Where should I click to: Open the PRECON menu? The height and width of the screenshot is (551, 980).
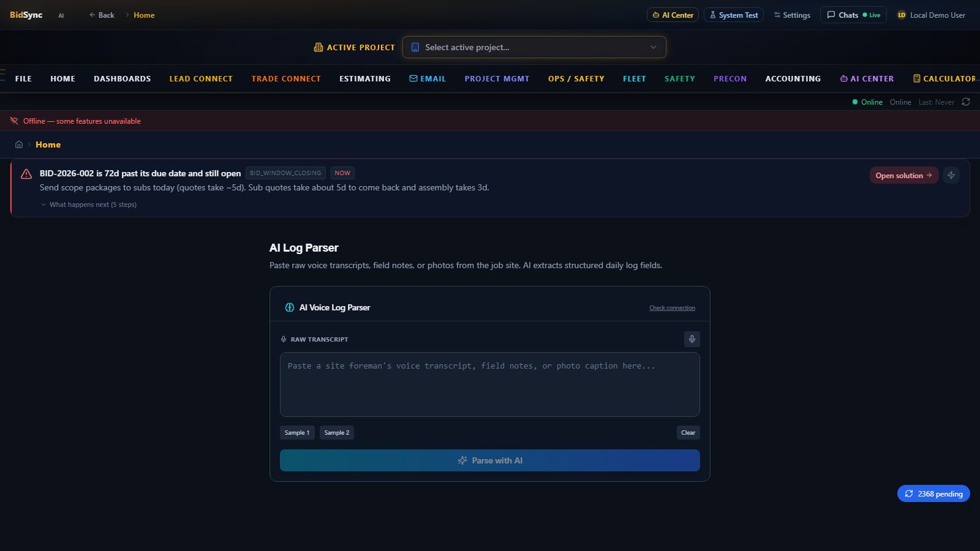(x=730, y=78)
